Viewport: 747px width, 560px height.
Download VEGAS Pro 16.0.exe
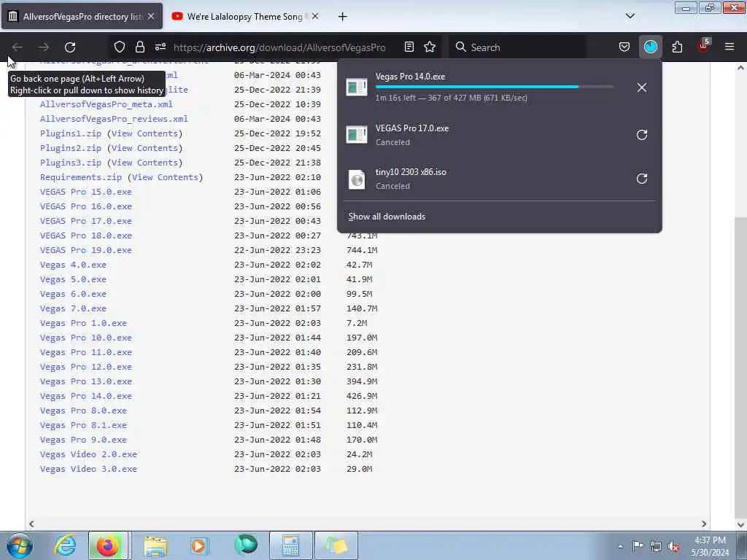coord(86,206)
